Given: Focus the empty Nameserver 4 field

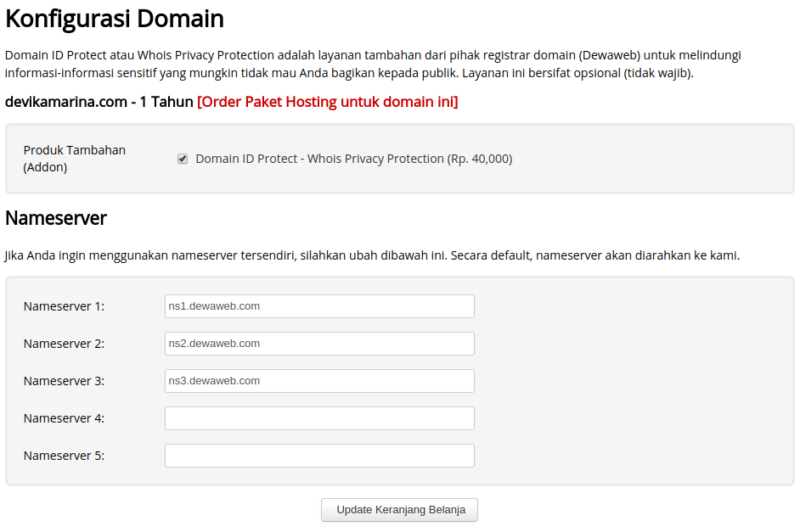Looking at the screenshot, I should [319, 418].
